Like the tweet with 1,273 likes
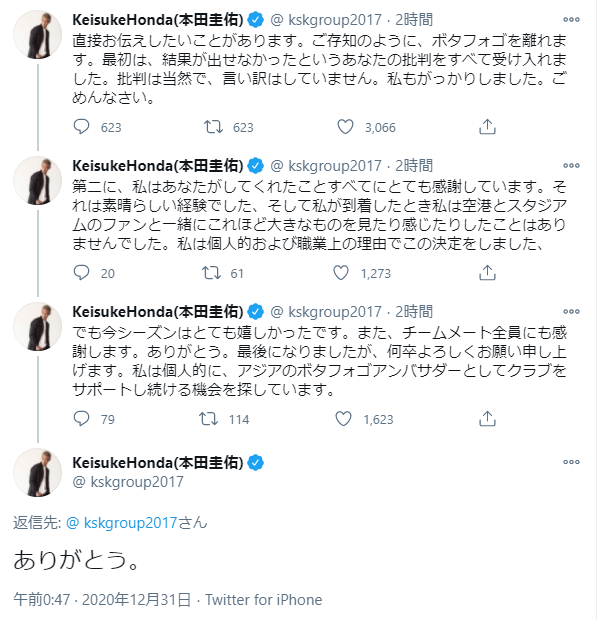This screenshot has height=620, width=597. pyautogui.click(x=341, y=273)
